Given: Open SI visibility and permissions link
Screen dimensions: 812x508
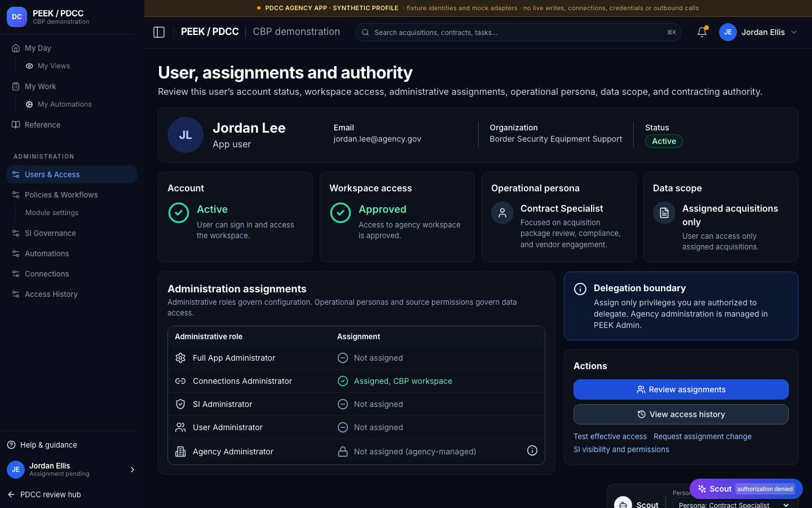Looking at the screenshot, I should pos(621,449).
